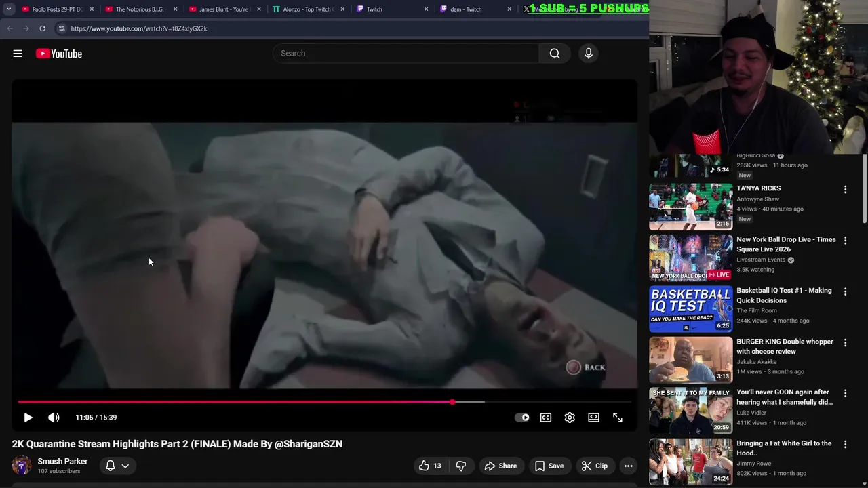
Task: Open site information icon in address bar
Action: click(61, 28)
